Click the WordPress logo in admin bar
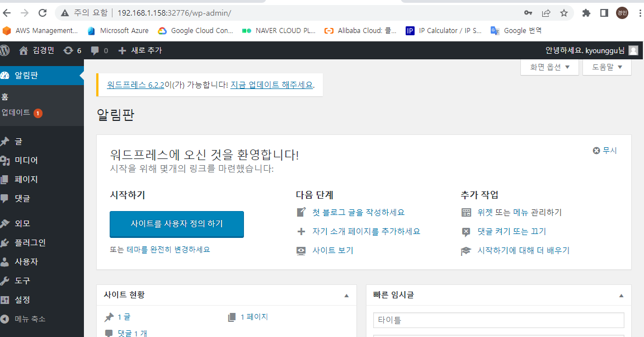Screen dimensions: 644x337 click(x=4, y=50)
